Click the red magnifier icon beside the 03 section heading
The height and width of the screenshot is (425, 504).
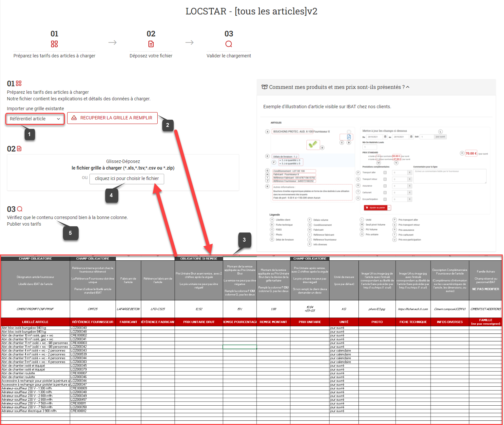click(20, 209)
